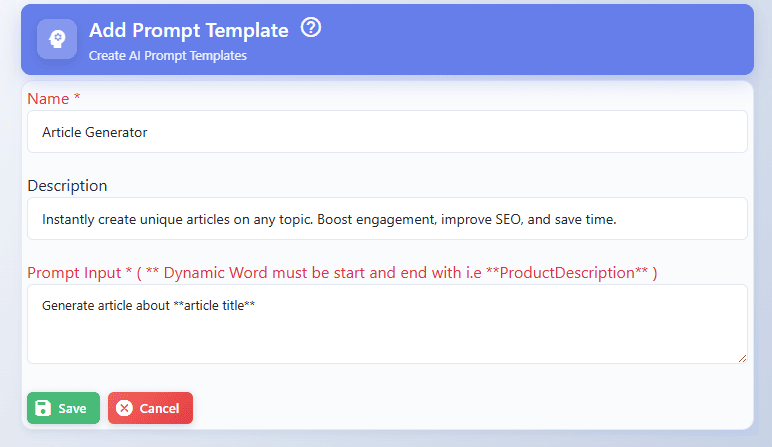The width and height of the screenshot is (772, 447).
Task: Click the 'Create AI Prompt Templates' subtitle
Action: [x=168, y=56]
